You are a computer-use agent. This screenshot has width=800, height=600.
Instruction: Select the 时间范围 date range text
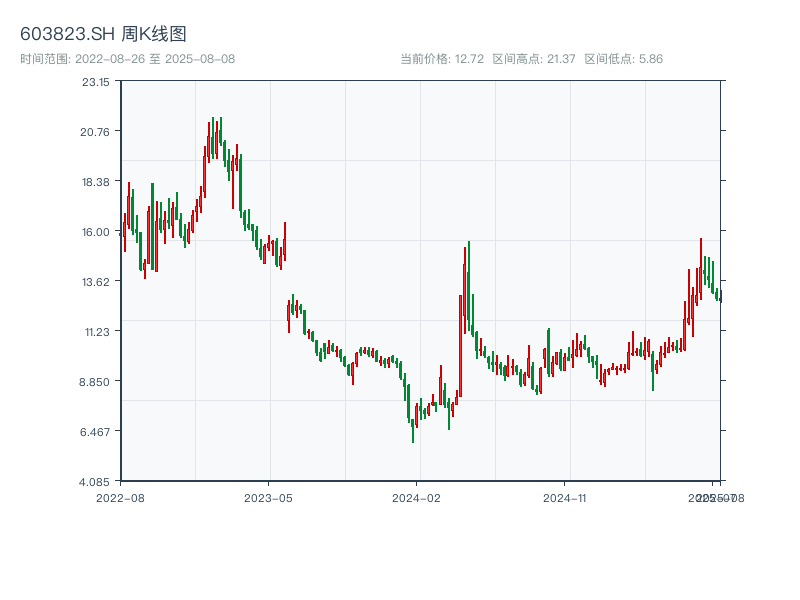coord(128,59)
